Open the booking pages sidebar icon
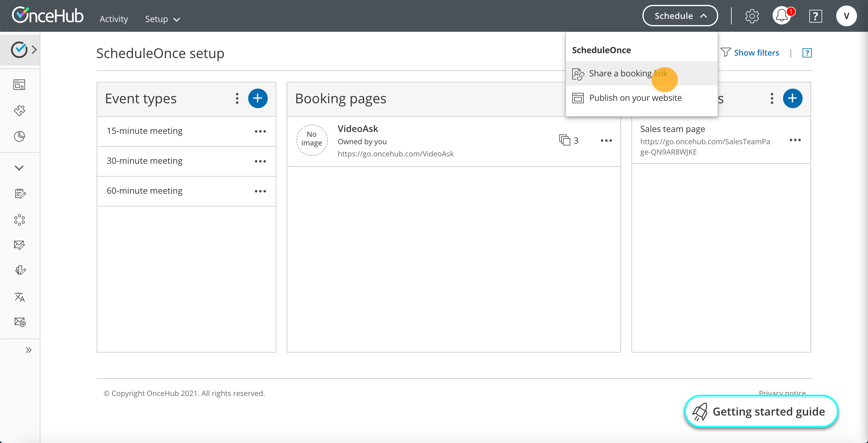This screenshot has height=443, width=868. pyautogui.click(x=19, y=85)
